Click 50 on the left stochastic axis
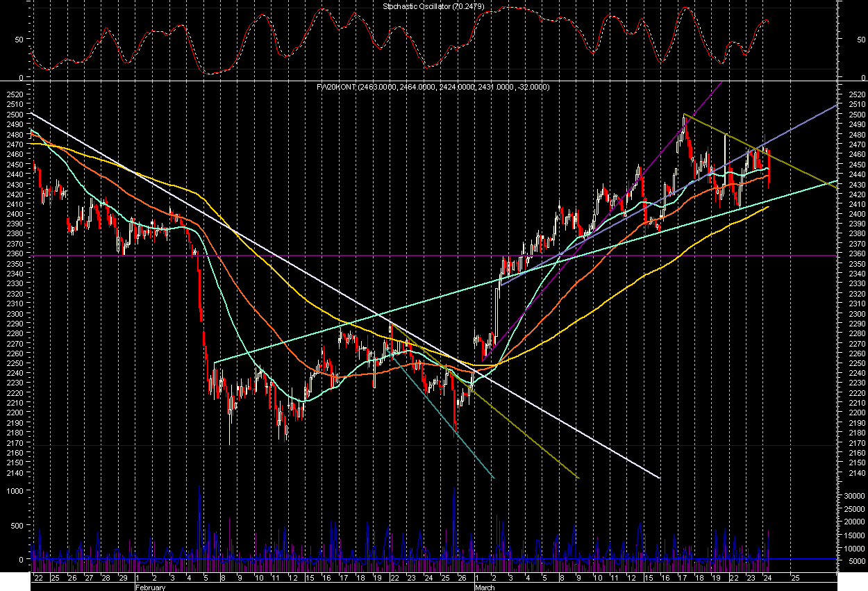This screenshot has height=591, width=868. coord(19,40)
